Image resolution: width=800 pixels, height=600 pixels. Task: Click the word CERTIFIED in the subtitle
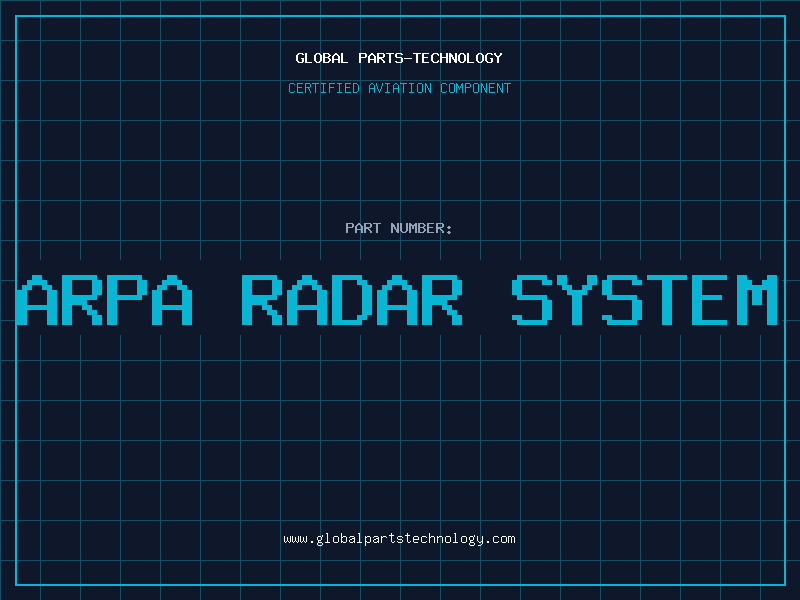324,88
